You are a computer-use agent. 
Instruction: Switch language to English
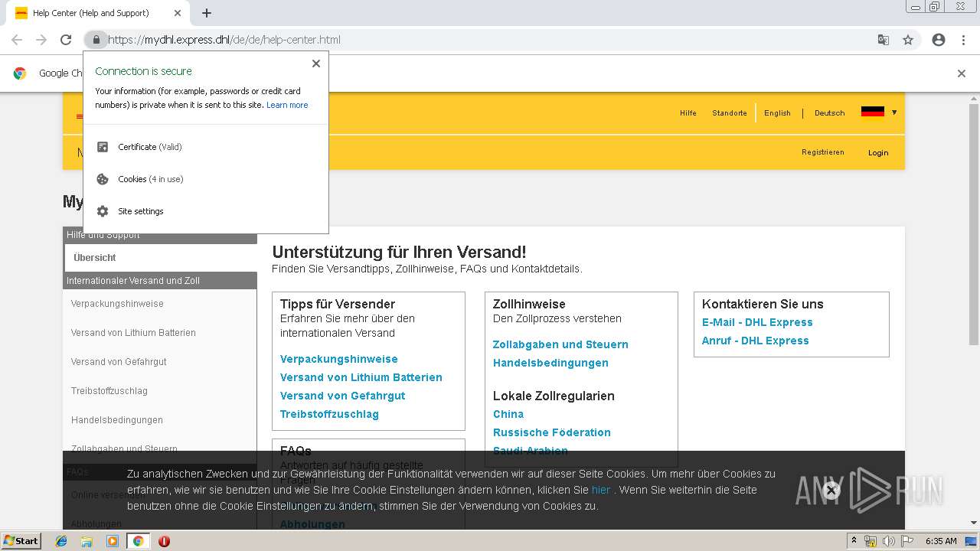click(777, 113)
